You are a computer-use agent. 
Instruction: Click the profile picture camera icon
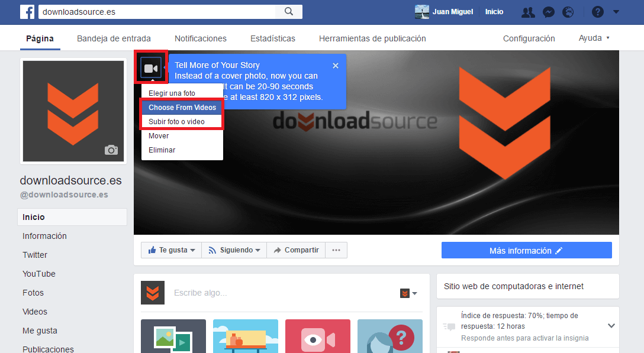(111, 150)
